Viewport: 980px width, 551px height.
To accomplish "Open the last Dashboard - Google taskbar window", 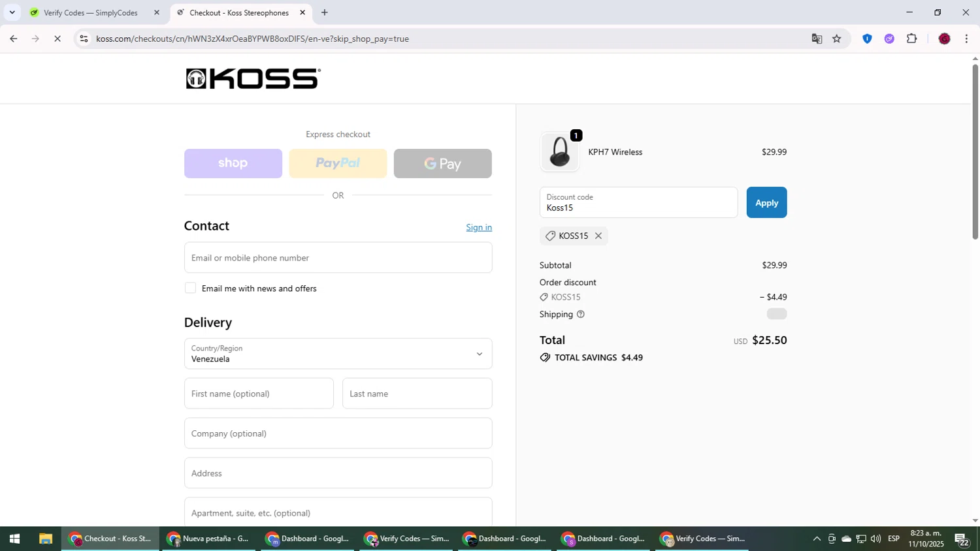I will point(603,539).
